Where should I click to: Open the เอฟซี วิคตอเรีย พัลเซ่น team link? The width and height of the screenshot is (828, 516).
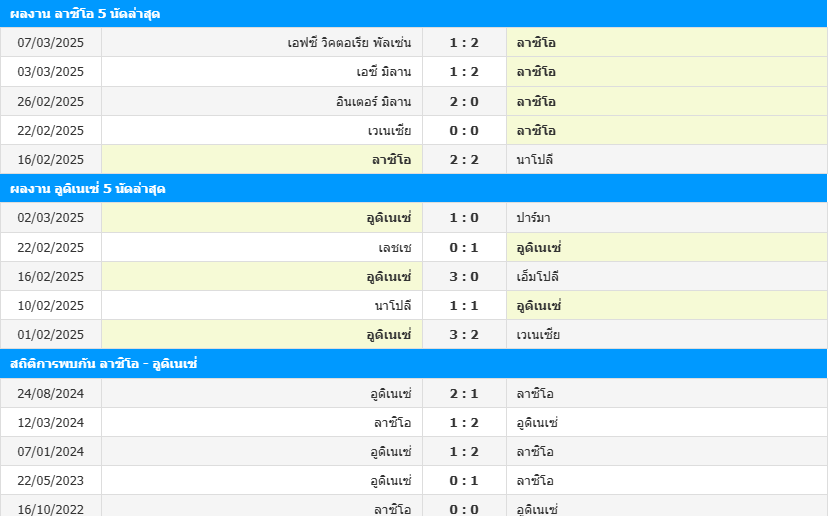tap(349, 43)
